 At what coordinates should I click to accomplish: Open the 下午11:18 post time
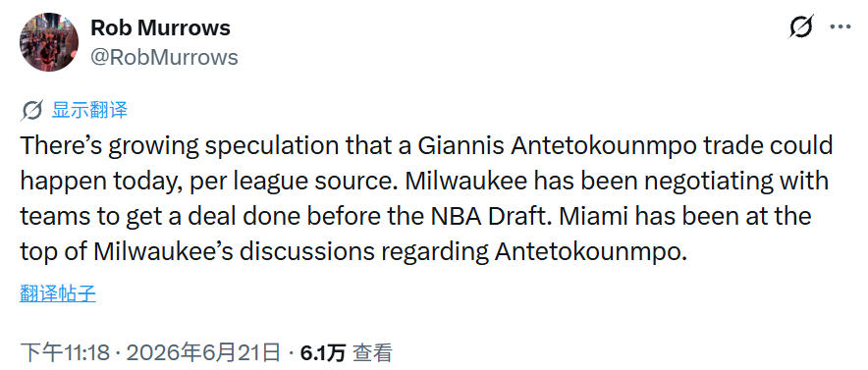(66, 352)
